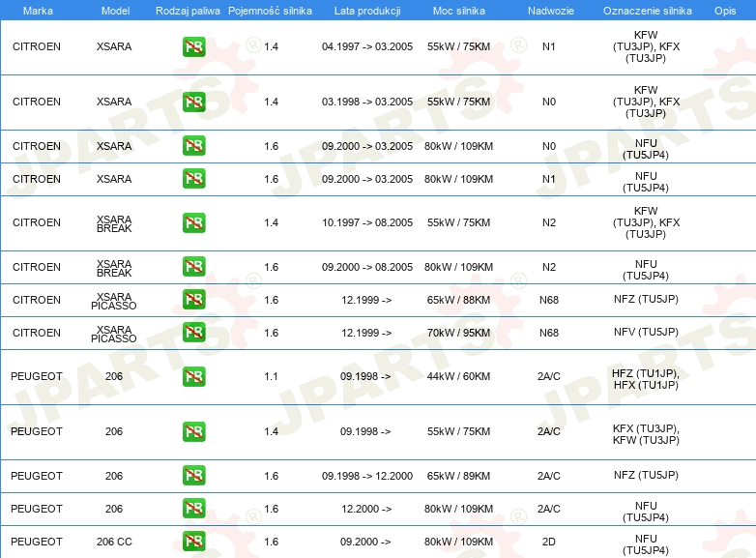Click 2A/C body code in the 1.1 row
Viewport: 756px width, 558px height.
(549, 376)
